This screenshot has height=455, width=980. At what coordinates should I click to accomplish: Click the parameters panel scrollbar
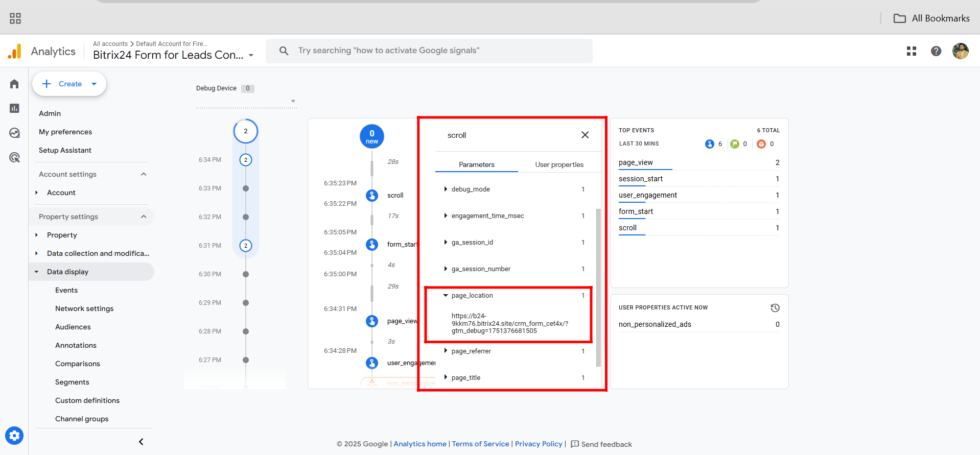(x=598, y=288)
